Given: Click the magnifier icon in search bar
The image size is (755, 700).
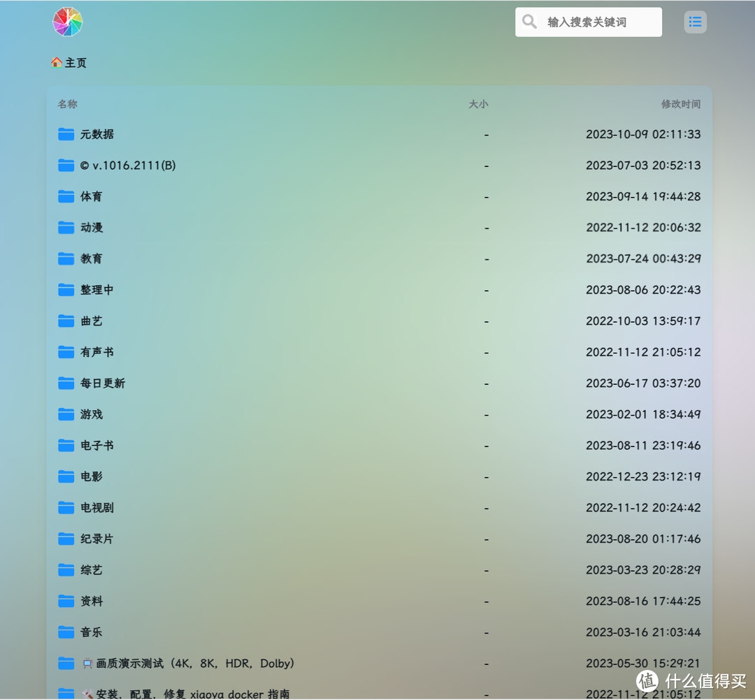Looking at the screenshot, I should point(529,22).
